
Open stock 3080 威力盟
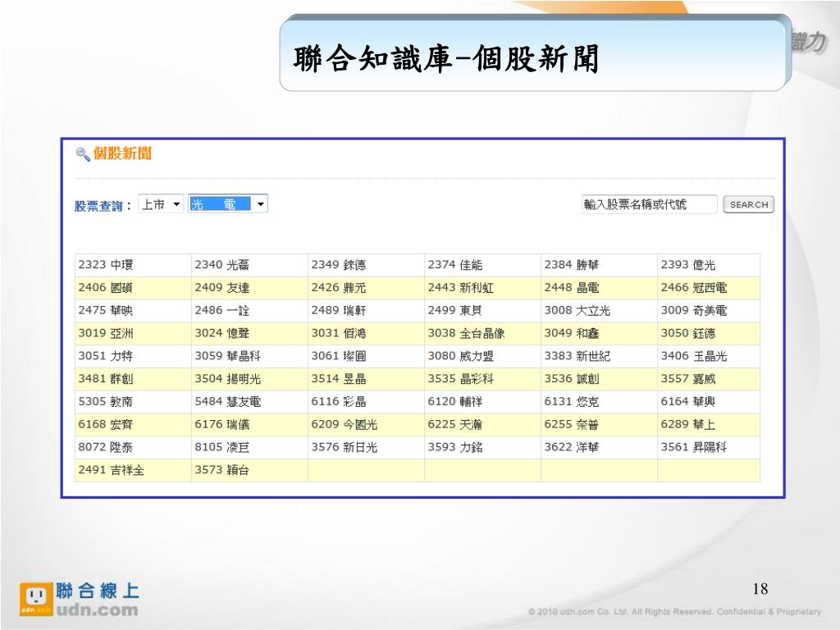pyautogui.click(x=461, y=356)
